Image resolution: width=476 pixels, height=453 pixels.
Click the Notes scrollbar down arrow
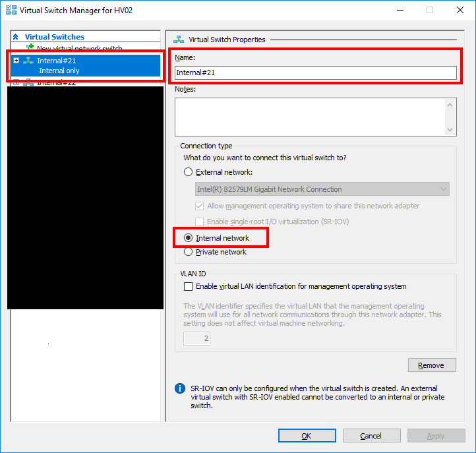click(450, 130)
